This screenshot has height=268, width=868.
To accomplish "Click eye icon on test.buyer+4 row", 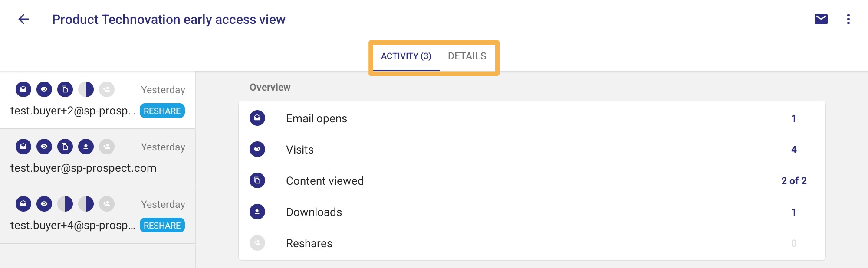I will pos(44,204).
